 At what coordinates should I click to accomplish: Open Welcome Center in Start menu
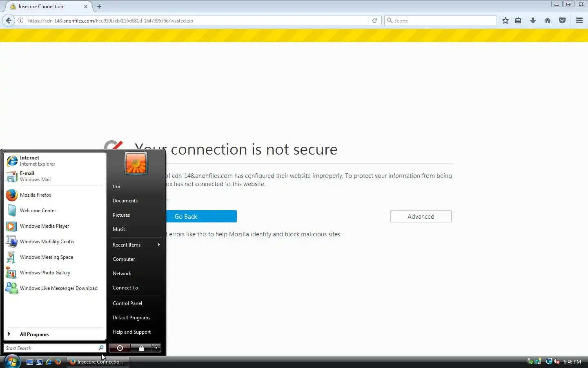(x=55, y=211)
